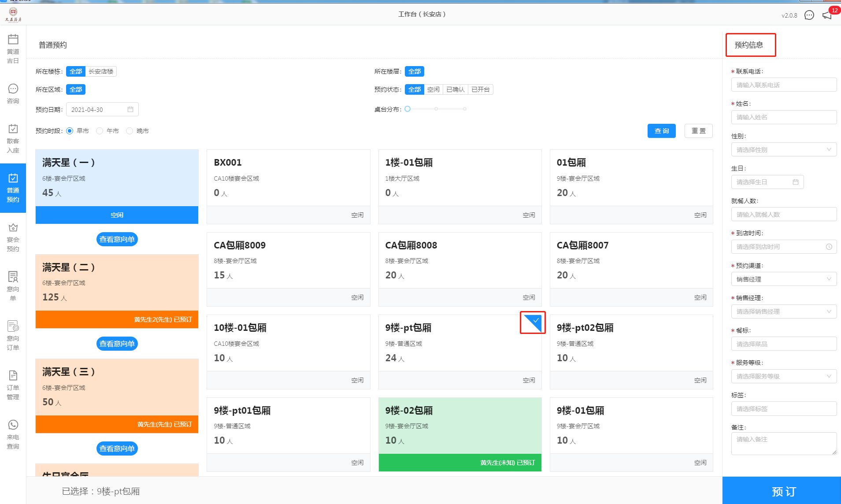Open the chat message icon in header

click(x=809, y=15)
